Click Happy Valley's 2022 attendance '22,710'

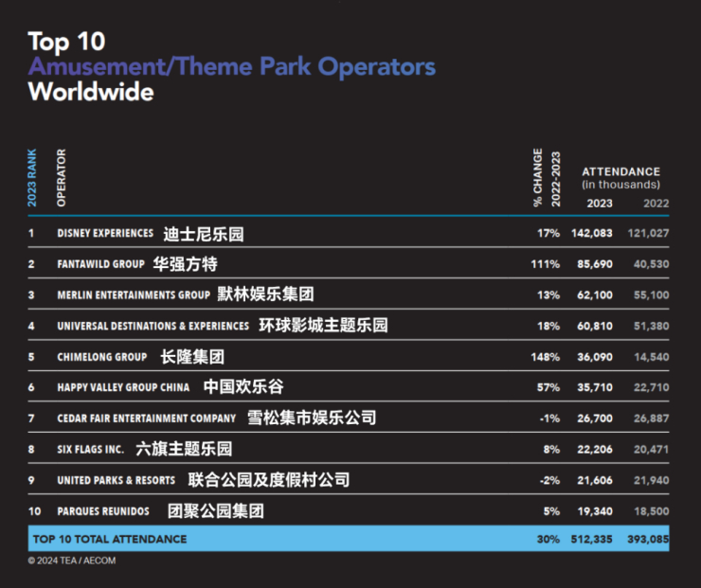652,387
